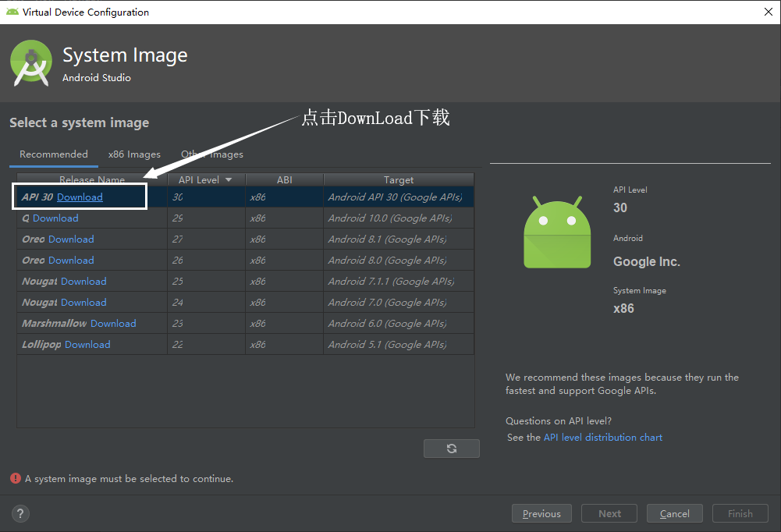Click the Target column header
The width and height of the screenshot is (781, 532).
(x=399, y=180)
